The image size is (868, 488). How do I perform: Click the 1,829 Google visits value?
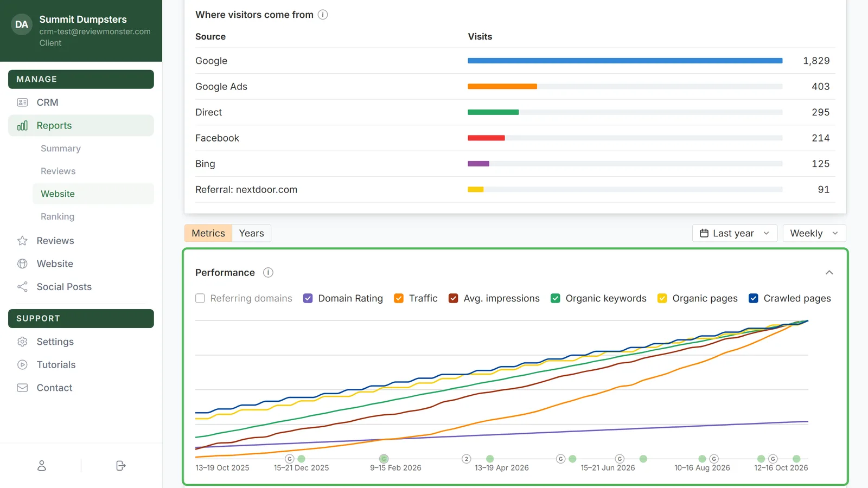[x=816, y=61]
